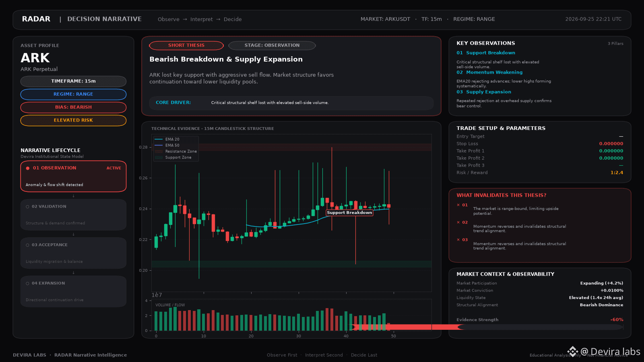Click the red X beside invalidation 03
Viewport: 644px width, 362px height.
(x=458, y=240)
